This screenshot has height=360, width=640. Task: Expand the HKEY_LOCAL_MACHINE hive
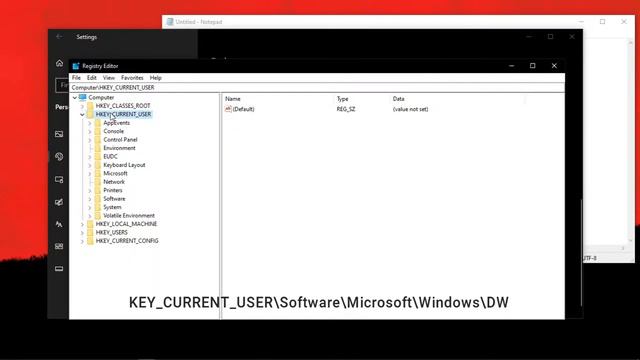[x=82, y=224]
